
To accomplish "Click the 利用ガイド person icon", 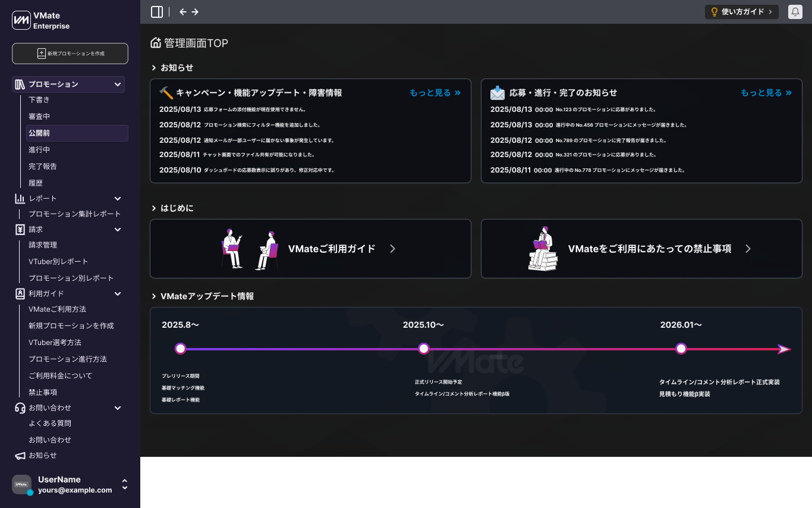I will coord(20,294).
